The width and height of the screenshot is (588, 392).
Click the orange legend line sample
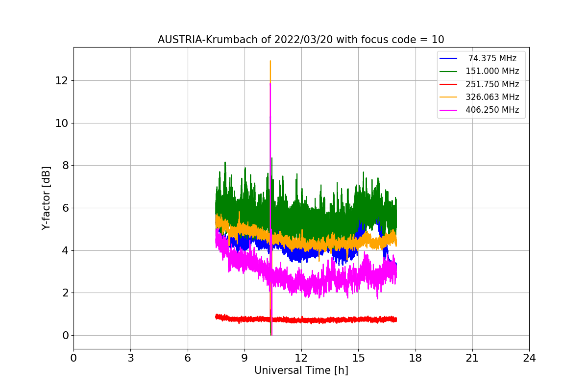click(x=448, y=97)
